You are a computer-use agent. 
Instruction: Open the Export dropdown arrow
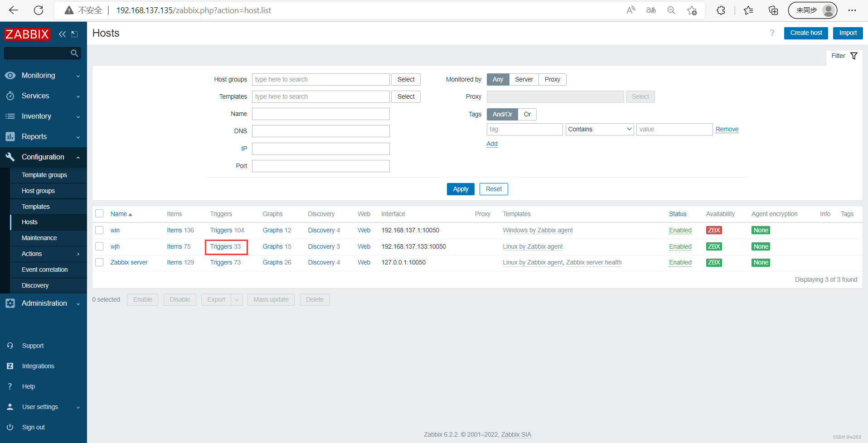pyautogui.click(x=237, y=299)
